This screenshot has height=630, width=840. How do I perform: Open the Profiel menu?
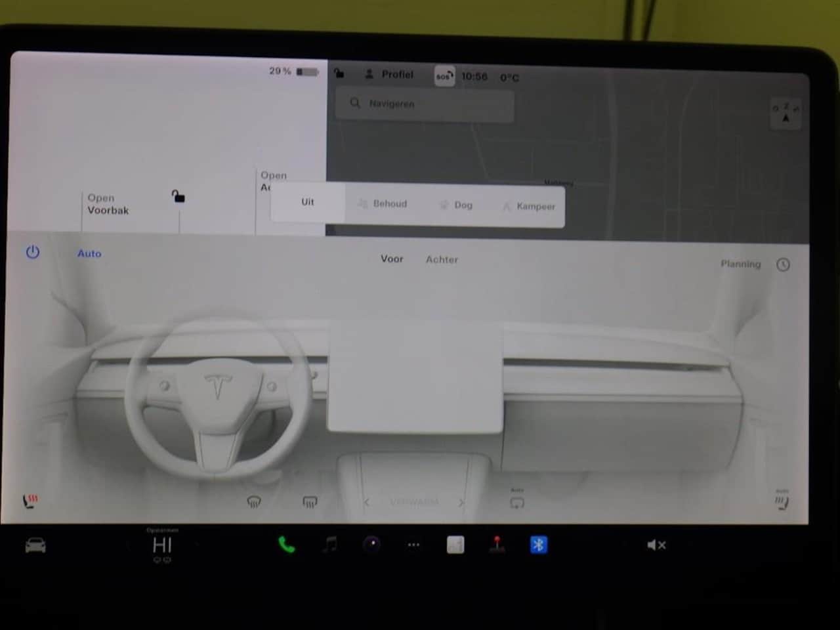coord(389,75)
